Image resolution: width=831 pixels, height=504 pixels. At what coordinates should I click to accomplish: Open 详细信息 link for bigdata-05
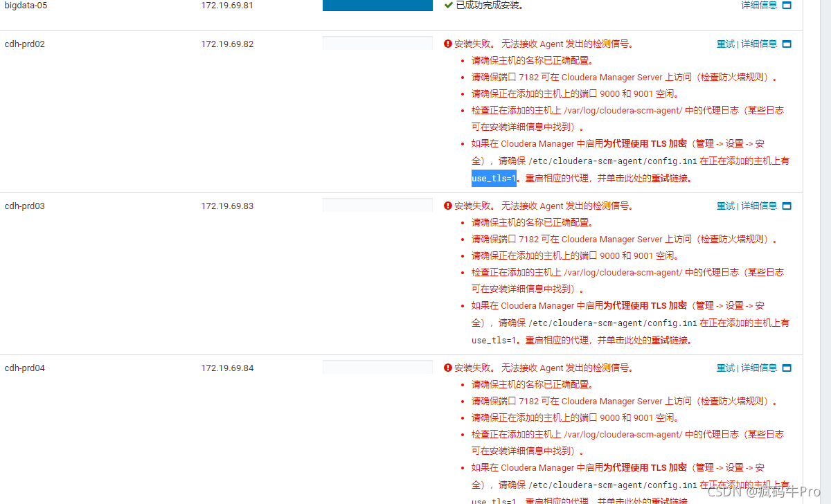tap(759, 5)
